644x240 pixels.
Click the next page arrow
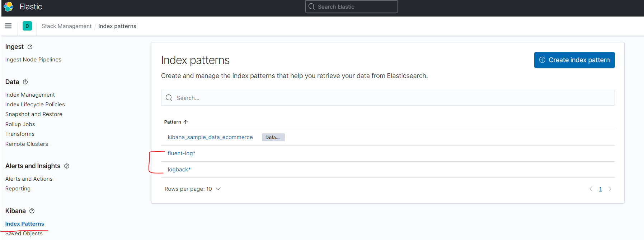tap(610, 189)
